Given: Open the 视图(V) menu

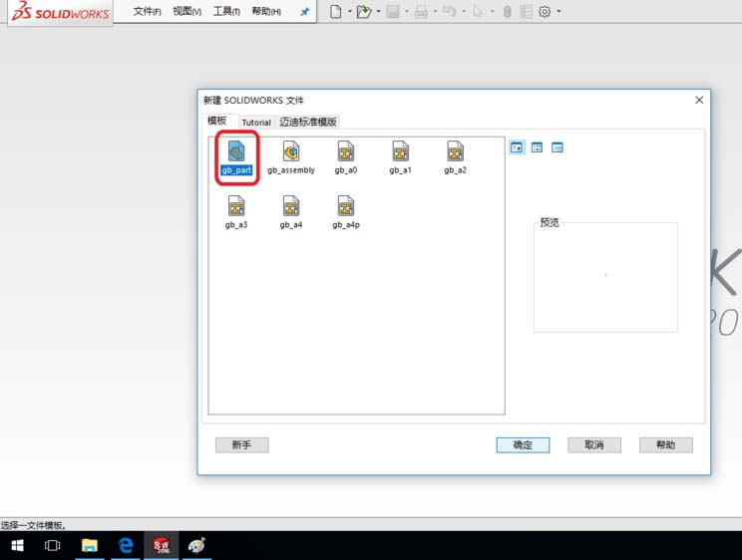Looking at the screenshot, I should (186, 11).
